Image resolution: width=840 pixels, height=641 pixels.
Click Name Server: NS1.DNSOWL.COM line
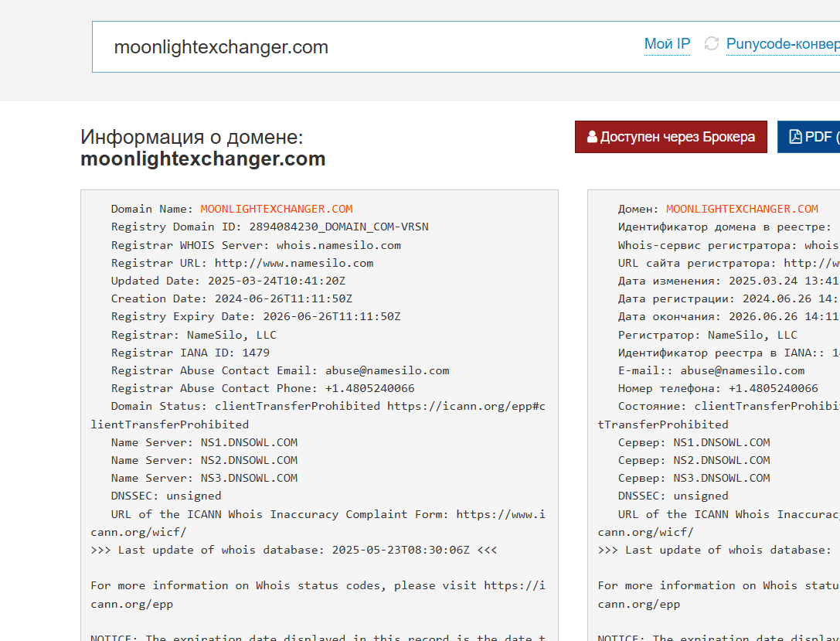click(x=204, y=443)
